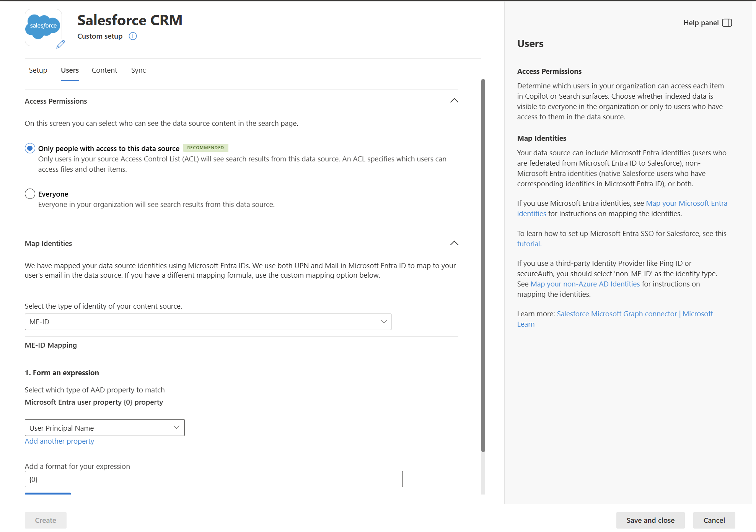The image size is (756, 532).
Task: Select 'Only people with access' radio button
Action: pyautogui.click(x=30, y=148)
